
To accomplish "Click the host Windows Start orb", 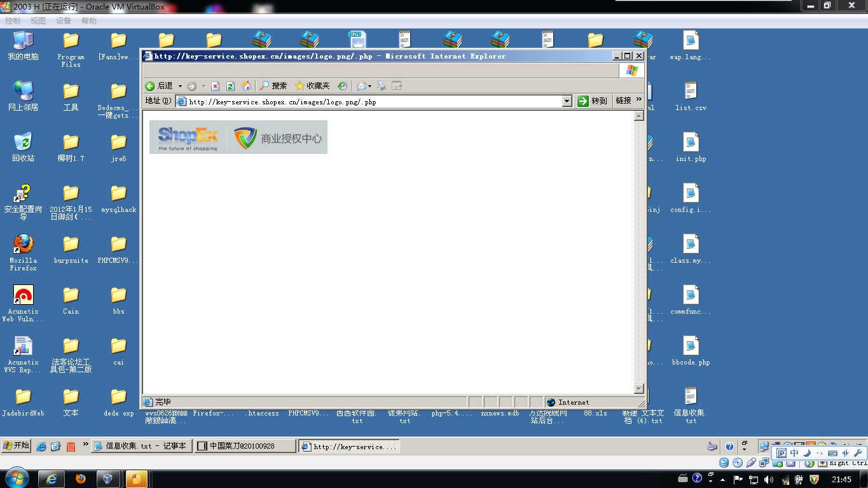I will 16,478.
